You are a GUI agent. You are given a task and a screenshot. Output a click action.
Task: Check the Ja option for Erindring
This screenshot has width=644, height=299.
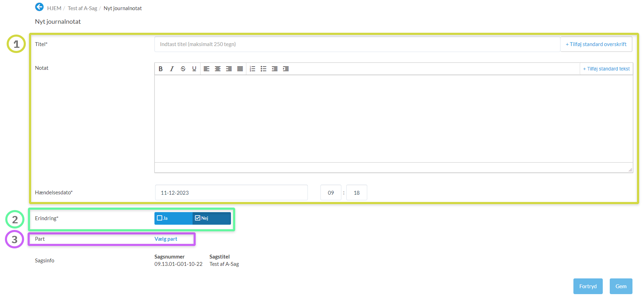coord(160,218)
